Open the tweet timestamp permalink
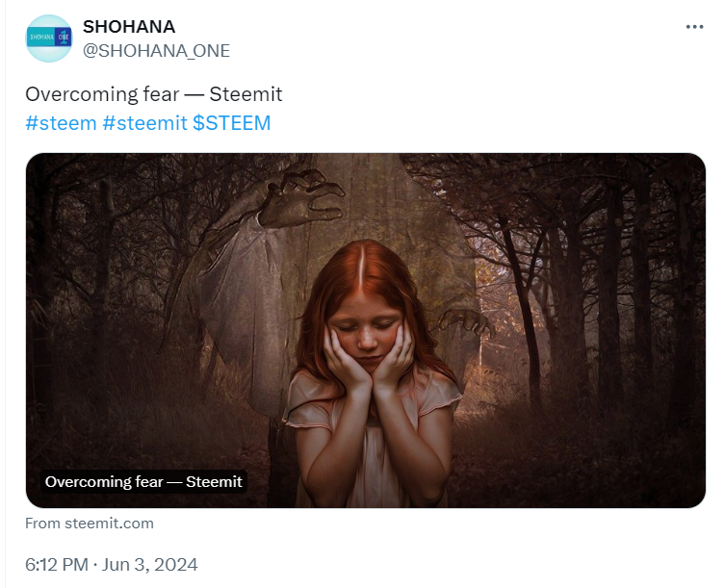 pos(112,564)
